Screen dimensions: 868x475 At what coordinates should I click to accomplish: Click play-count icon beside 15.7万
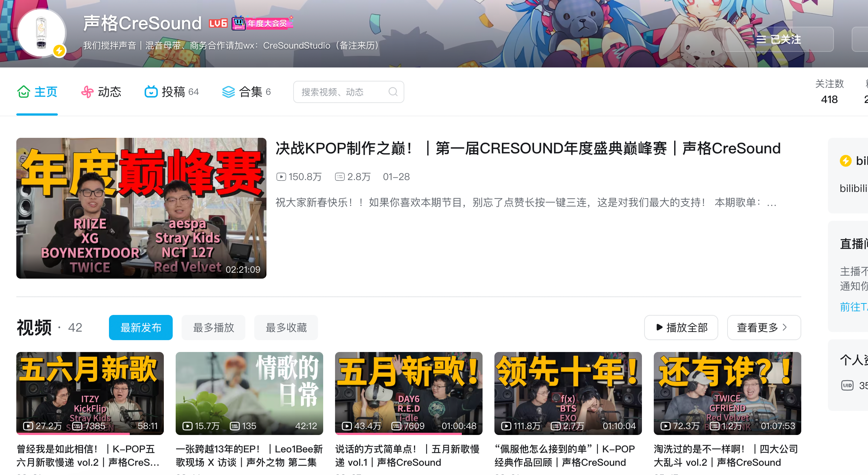tap(188, 426)
